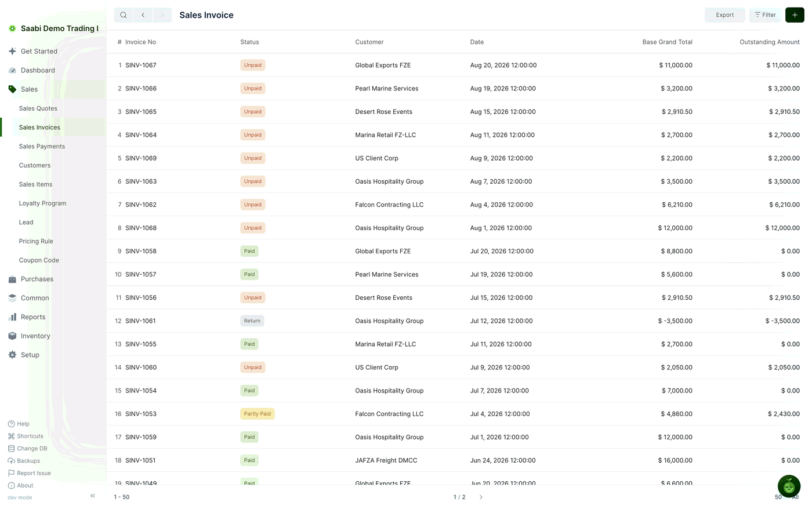Open Help at the sidebar bottom

click(x=19, y=424)
